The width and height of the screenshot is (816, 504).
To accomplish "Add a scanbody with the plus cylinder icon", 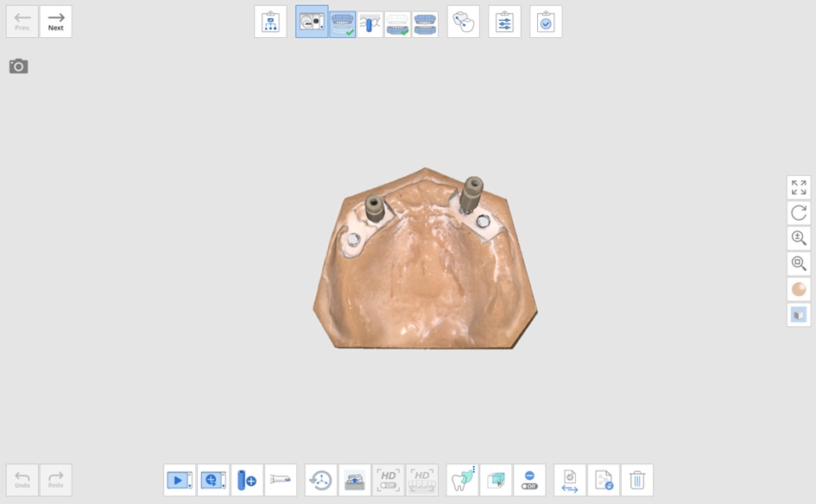I will tap(247, 480).
